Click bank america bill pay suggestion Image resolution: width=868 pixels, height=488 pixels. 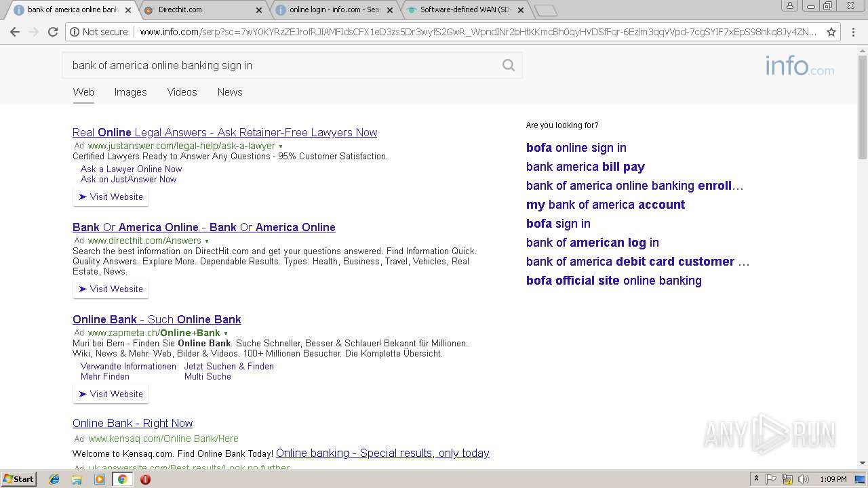[585, 167]
